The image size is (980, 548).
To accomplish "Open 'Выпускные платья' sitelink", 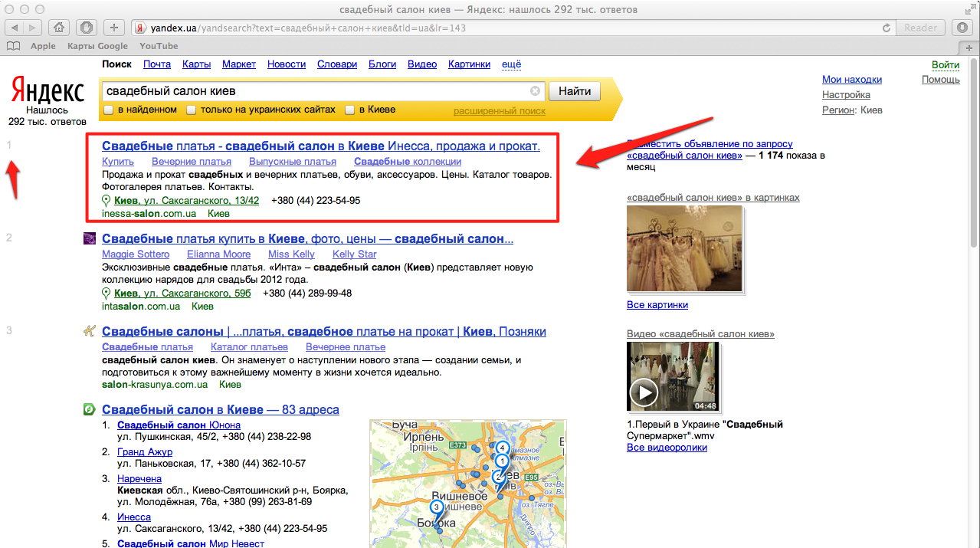I will (293, 162).
